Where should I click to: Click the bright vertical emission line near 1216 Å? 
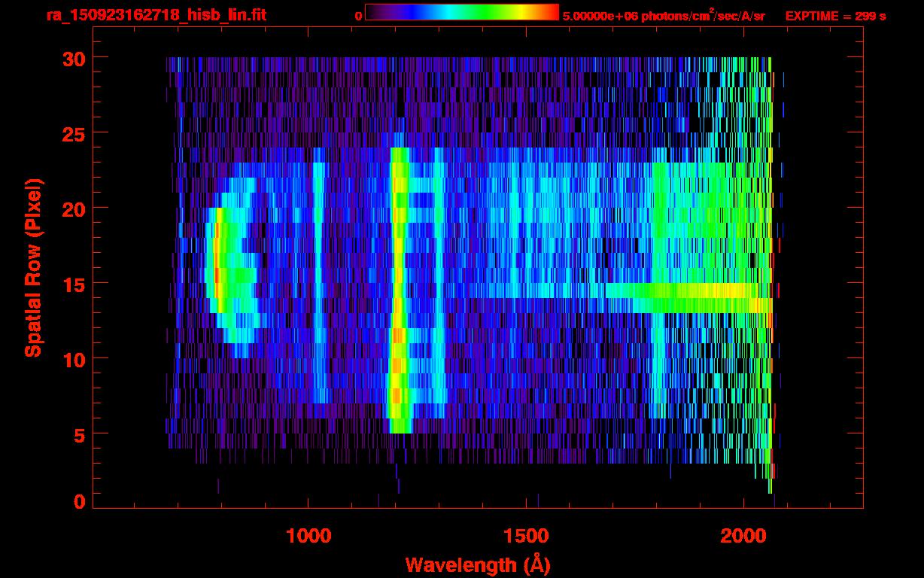(x=398, y=290)
